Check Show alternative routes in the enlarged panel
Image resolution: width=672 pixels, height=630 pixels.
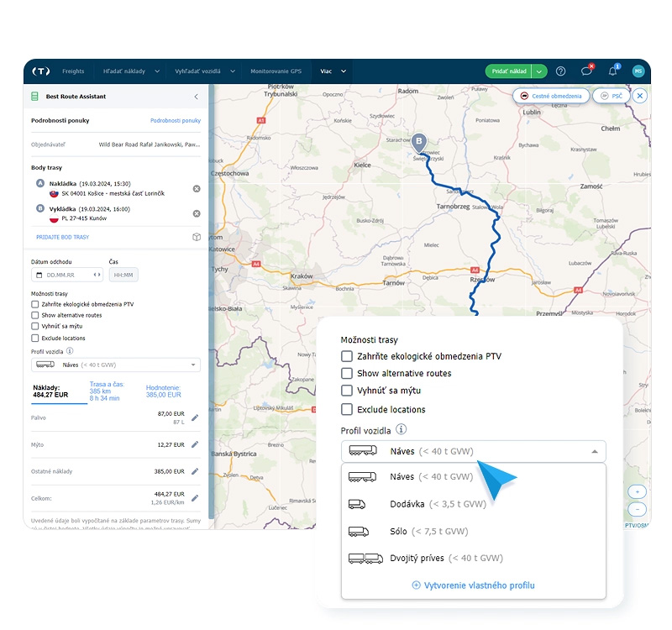coord(347,373)
